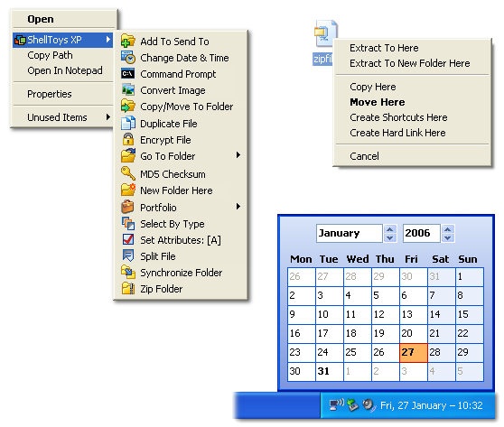Choose Open from the context menu
The width and height of the screenshot is (504, 427).
click(x=40, y=19)
